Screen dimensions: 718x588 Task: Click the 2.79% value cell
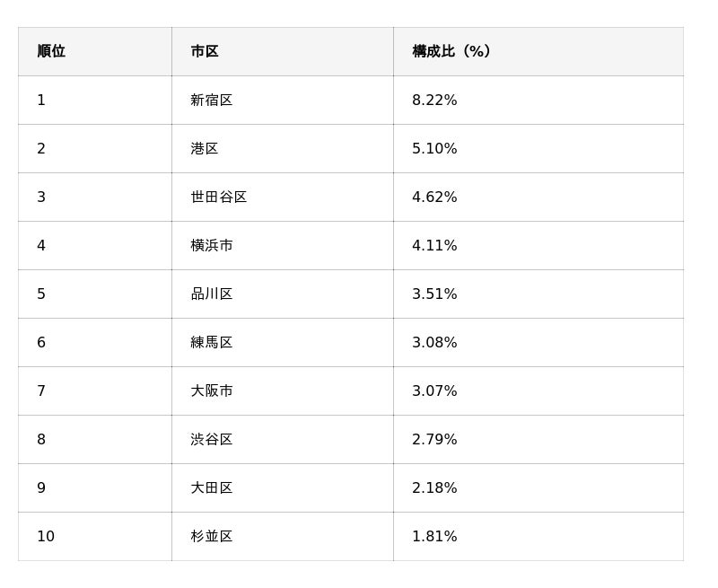pos(434,440)
